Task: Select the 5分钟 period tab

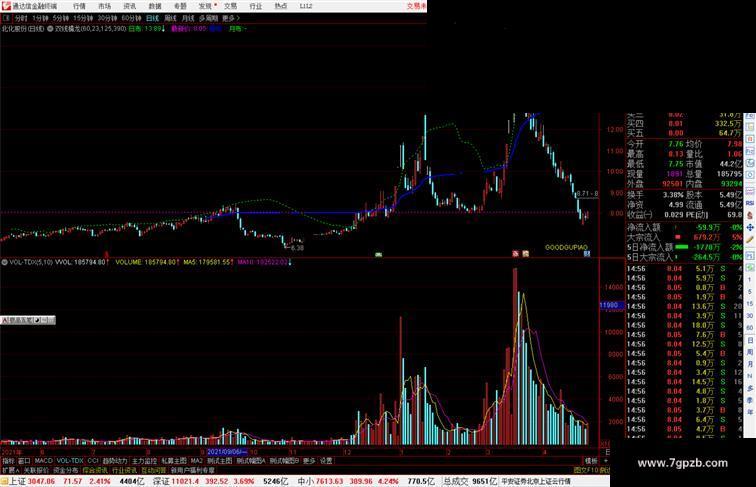Action: [x=61, y=18]
